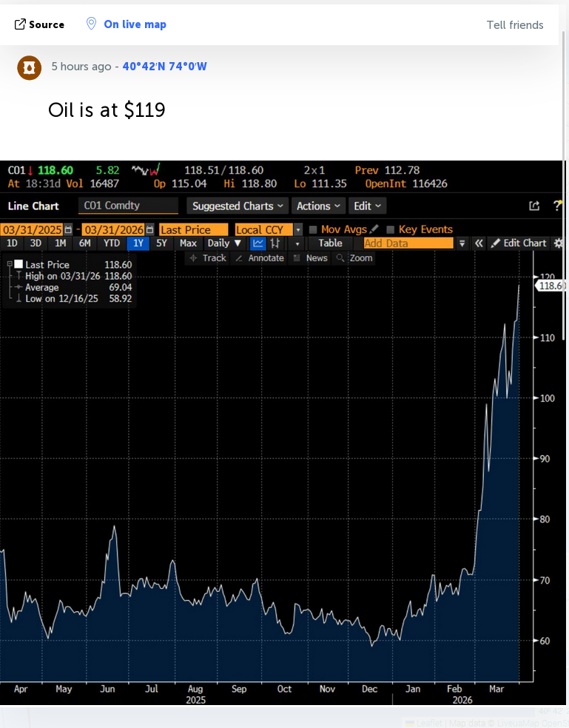
Task: Open chart settings gear icon
Action: [x=559, y=243]
